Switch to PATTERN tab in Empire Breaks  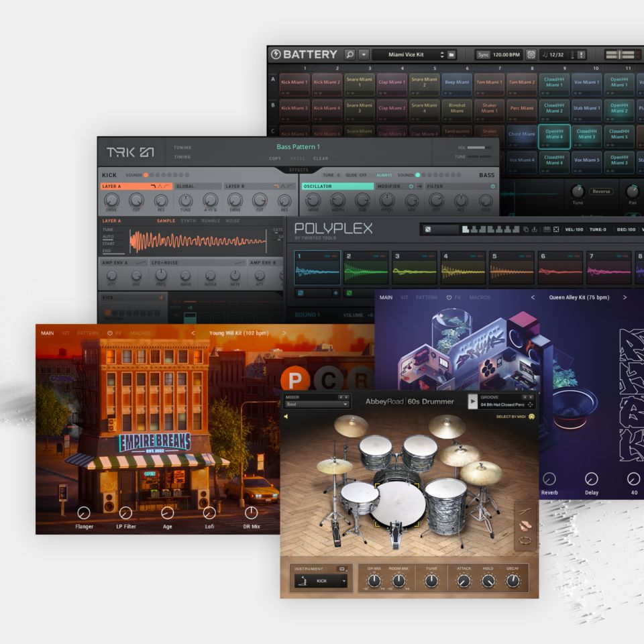click(x=87, y=333)
